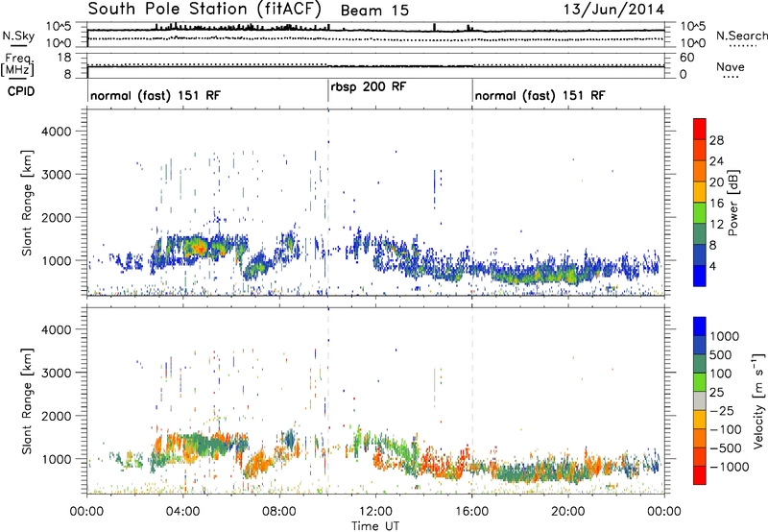Click the "1000" tick on Velocity color bar
Image resolution: width=768 pixels, height=532 pixels.
click(x=725, y=336)
